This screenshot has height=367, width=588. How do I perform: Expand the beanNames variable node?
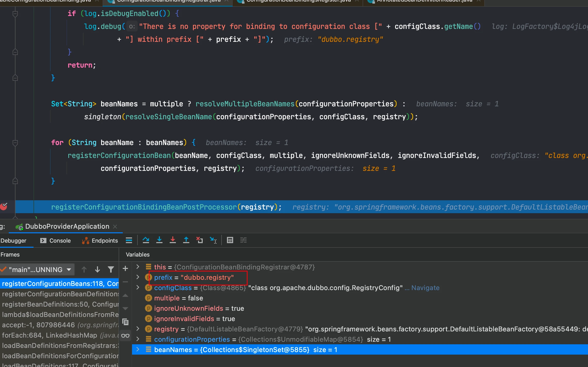138,349
